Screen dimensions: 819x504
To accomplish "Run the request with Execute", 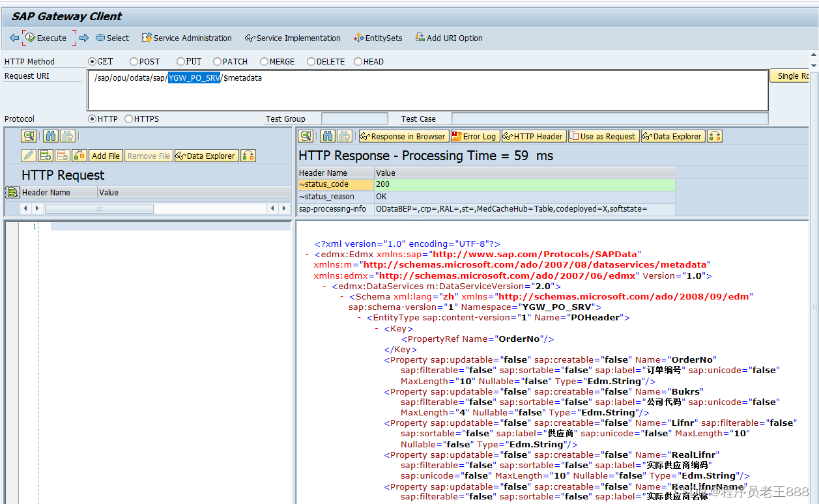I will coord(46,38).
